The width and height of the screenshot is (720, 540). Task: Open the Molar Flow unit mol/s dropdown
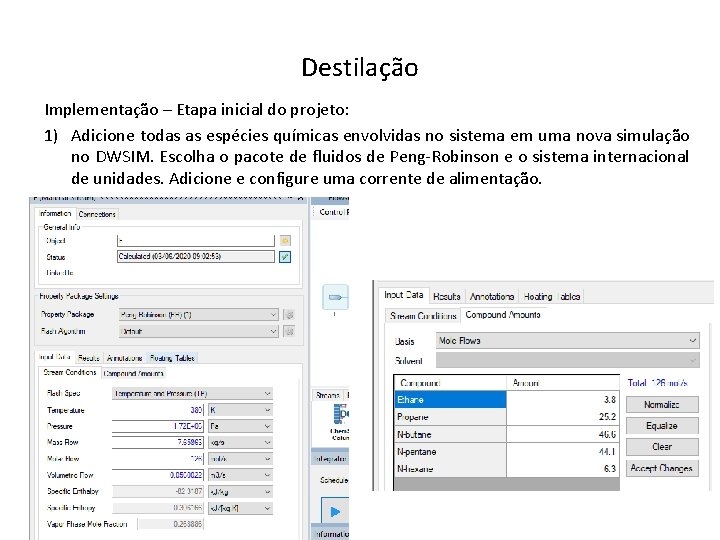240,459
